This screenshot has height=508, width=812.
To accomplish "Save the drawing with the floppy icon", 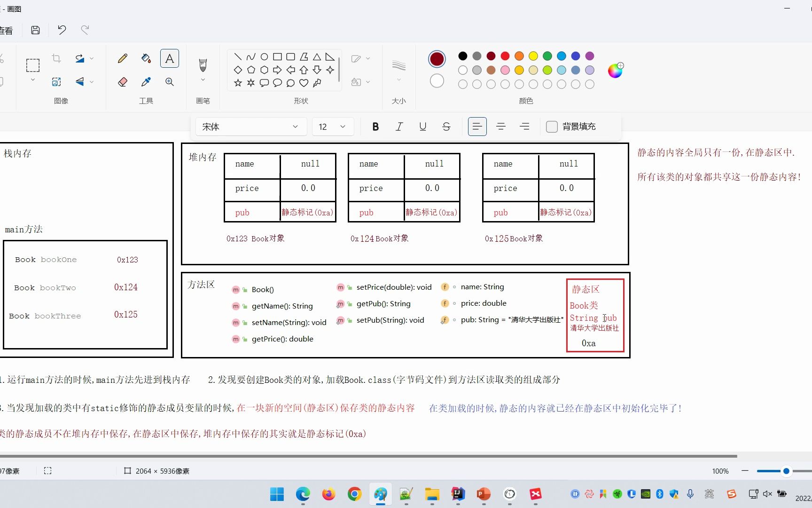I will point(35,30).
